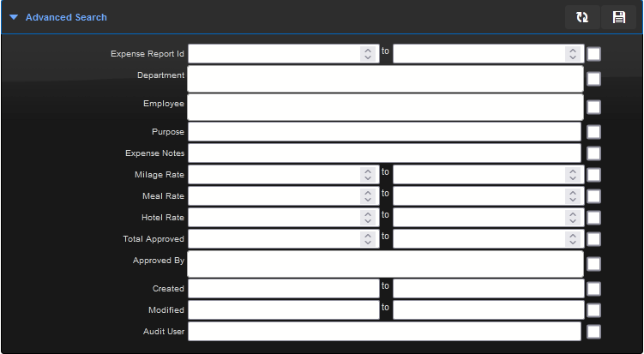This screenshot has height=354, width=644.
Task: Focus the Expense Notes text field
Action: pos(384,153)
